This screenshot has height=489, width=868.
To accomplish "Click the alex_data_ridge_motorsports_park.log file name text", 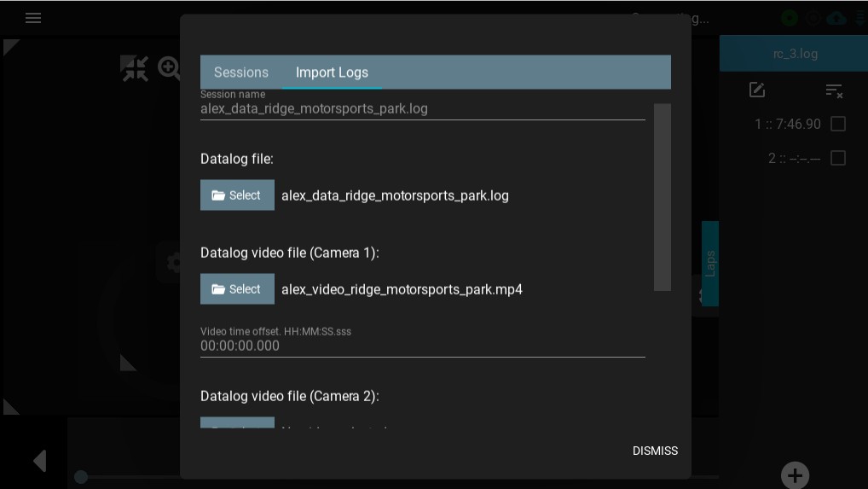I will (x=395, y=195).
